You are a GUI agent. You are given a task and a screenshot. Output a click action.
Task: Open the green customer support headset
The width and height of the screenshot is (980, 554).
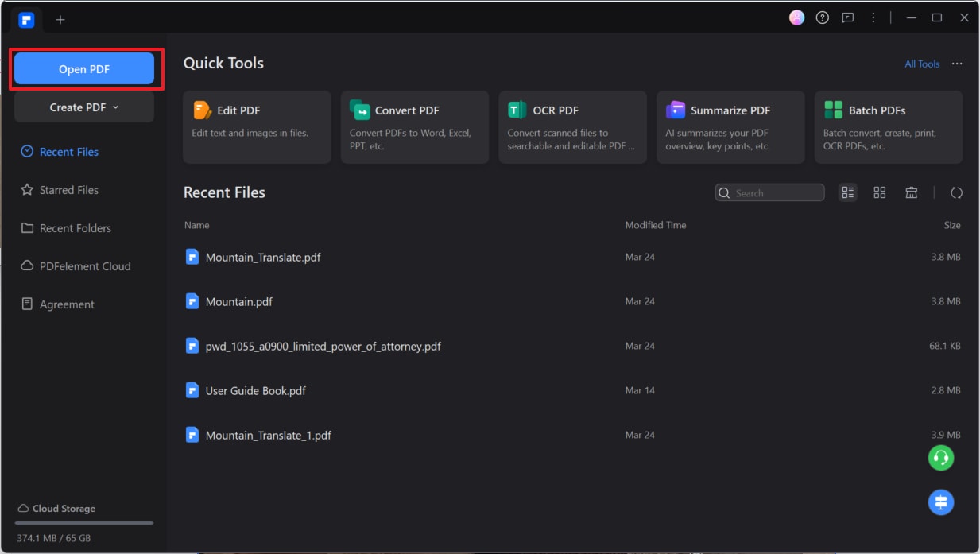tap(941, 458)
